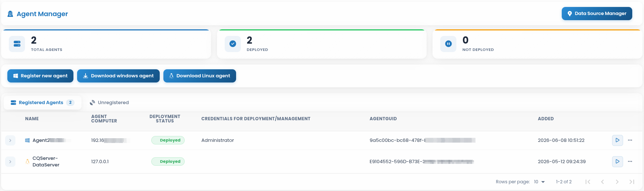Click the Download Linux agent button
This screenshot has width=644, height=191.
tap(200, 76)
